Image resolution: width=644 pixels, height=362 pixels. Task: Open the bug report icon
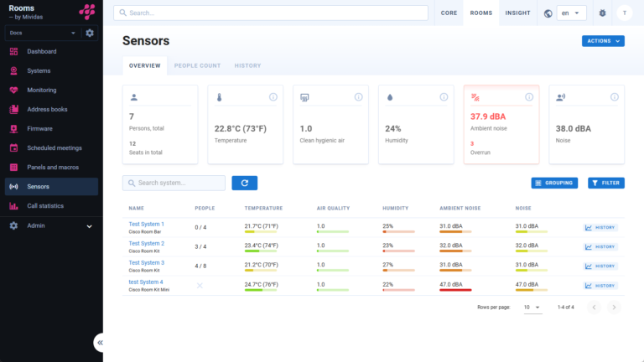click(602, 13)
